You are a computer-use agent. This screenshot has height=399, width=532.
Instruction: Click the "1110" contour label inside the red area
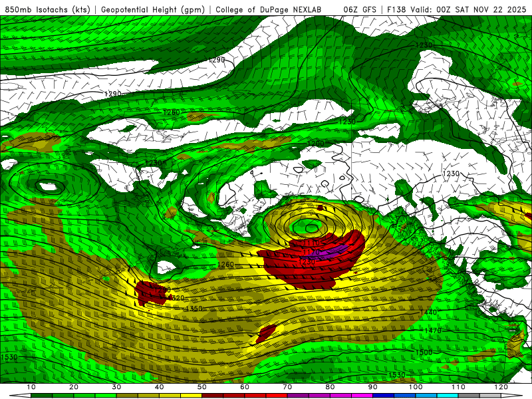coord(311,243)
